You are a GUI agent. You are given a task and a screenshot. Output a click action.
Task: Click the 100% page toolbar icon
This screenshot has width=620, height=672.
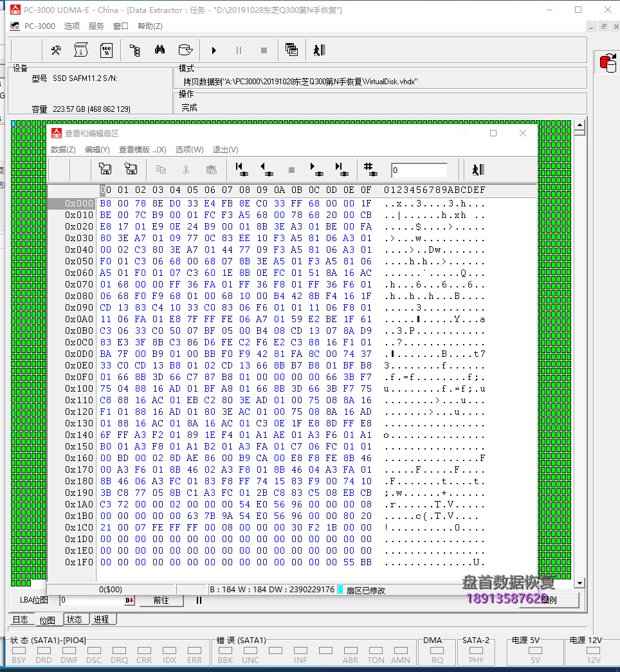pyautogui.click(x=106, y=50)
